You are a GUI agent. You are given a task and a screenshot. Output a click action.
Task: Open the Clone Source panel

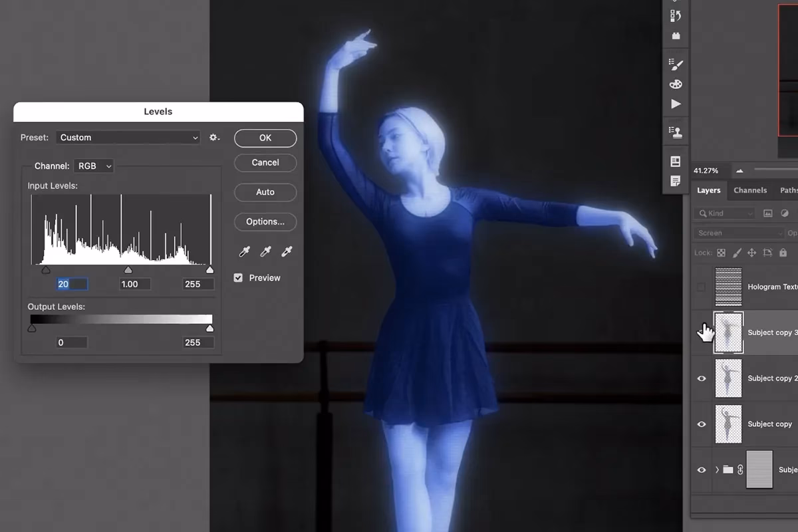pyautogui.click(x=676, y=132)
